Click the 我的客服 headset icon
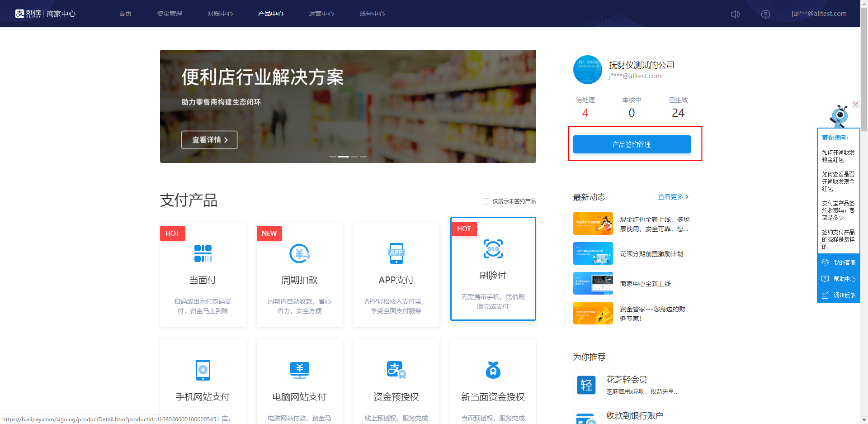Screen dimensions: 868x424 (825, 262)
